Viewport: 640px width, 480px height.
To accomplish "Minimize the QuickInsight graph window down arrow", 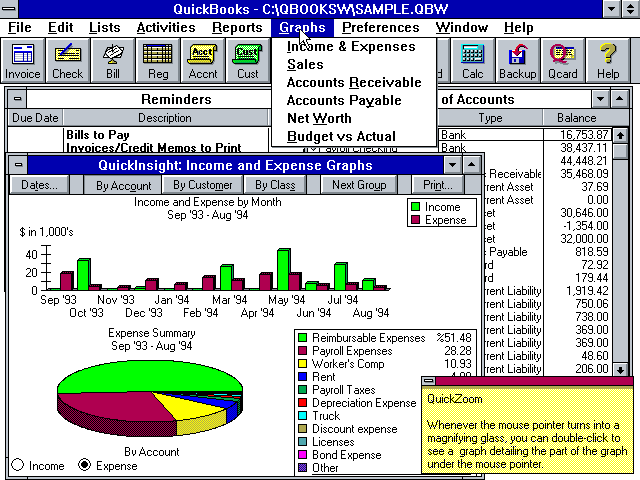I will point(452,165).
